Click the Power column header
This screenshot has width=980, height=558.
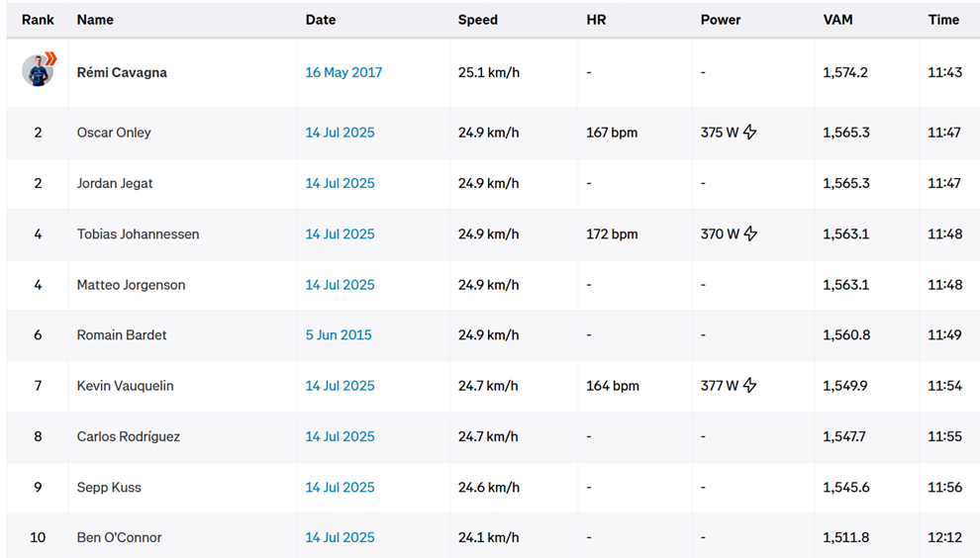[720, 20]
